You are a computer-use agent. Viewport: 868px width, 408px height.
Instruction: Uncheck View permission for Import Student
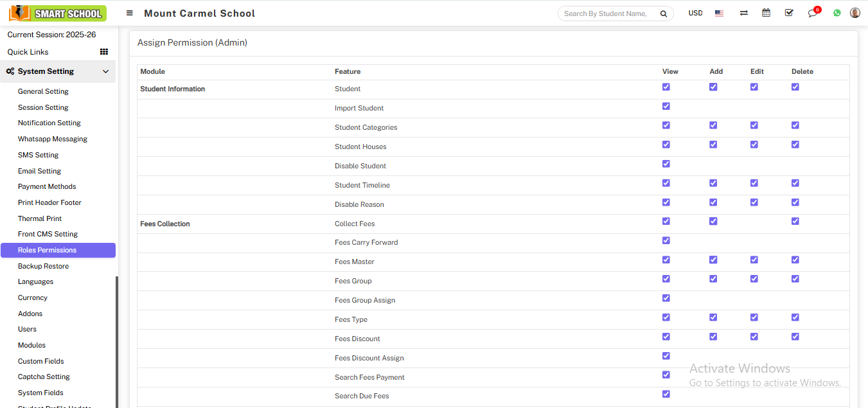click(x=666, y=107)
